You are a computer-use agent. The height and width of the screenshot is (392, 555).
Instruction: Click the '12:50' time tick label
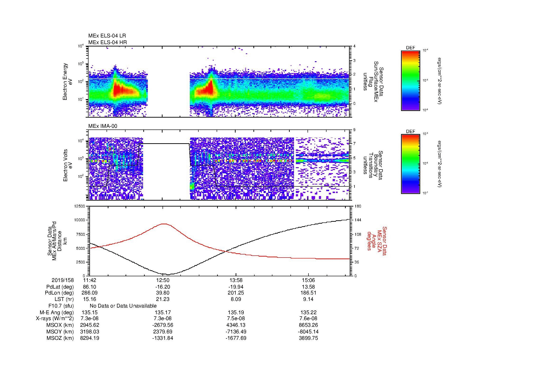[163, 280]
